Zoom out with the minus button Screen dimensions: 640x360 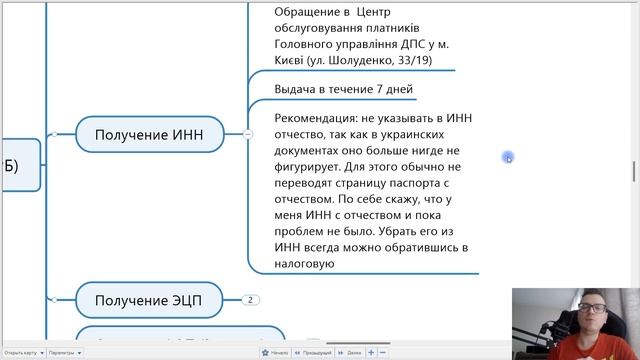(383, 353)
